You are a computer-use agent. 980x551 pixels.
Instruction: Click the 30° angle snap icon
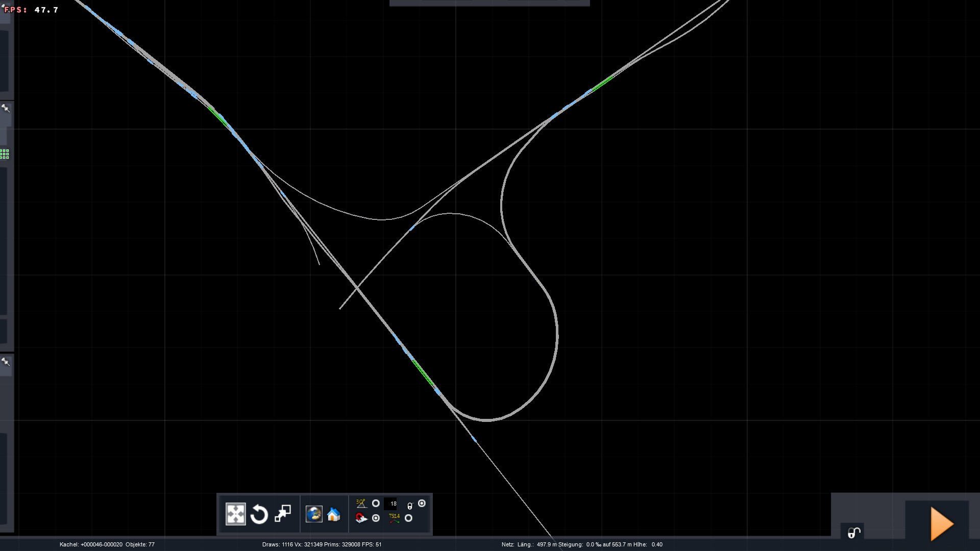point(361,504)
